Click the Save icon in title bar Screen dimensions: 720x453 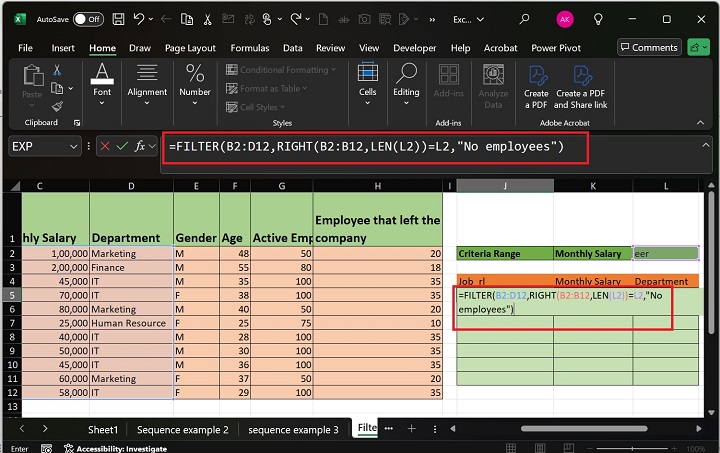(119, 19)
